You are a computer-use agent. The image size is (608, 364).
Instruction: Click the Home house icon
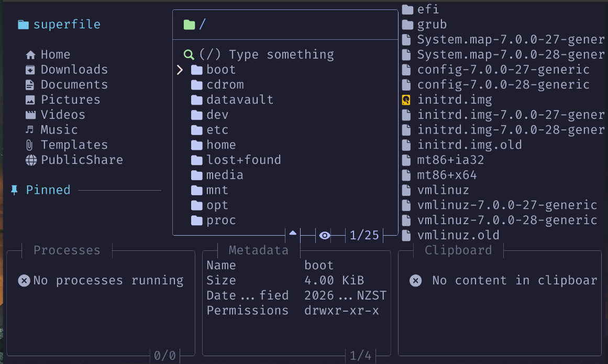pyautogui.click(x=30, y=54)
